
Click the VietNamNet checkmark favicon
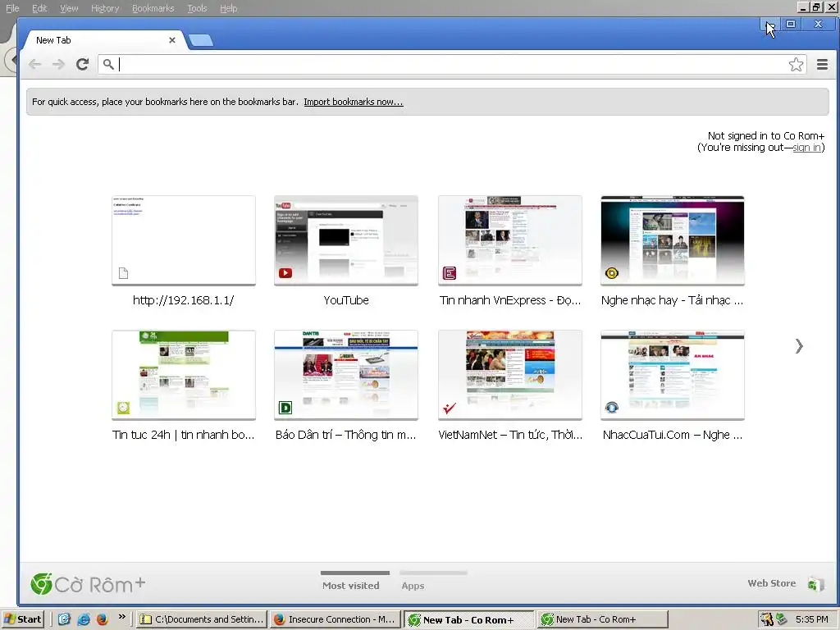[x=450, y=409]
